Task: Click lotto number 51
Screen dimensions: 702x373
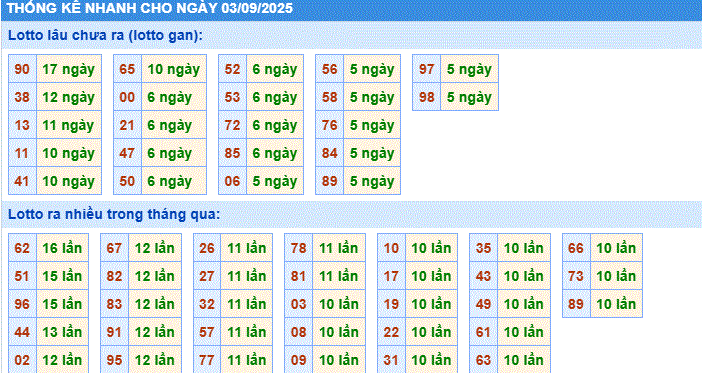Action: point(22,276)
